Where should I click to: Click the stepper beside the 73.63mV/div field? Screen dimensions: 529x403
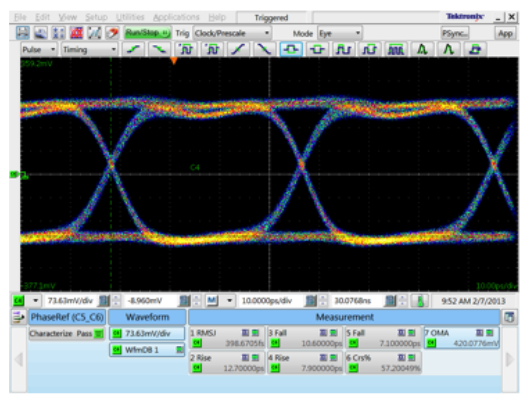click(116, 301)
